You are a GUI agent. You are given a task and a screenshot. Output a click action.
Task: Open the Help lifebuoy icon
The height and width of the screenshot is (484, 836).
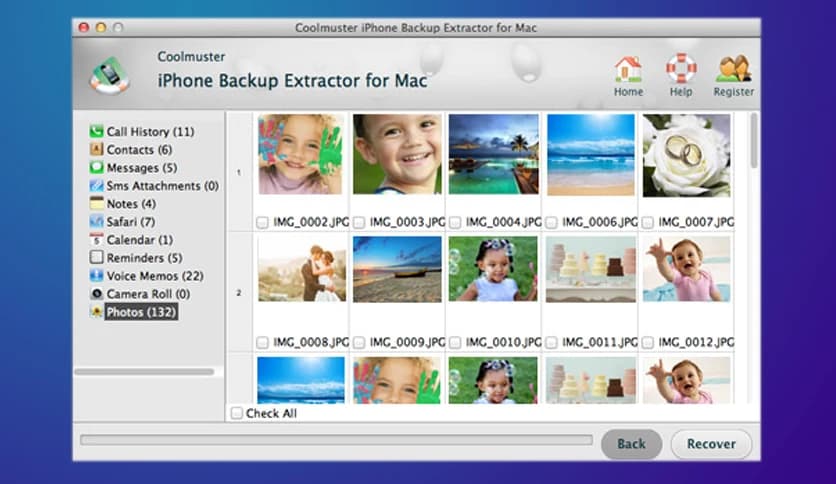681,68
